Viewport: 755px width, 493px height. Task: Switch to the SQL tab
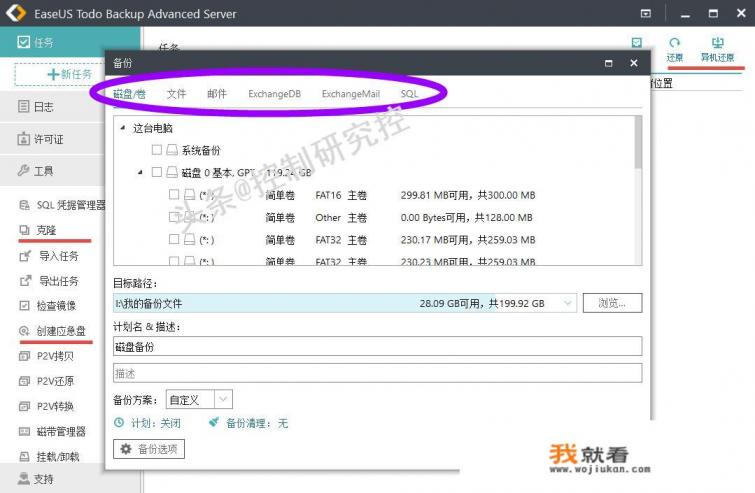[409, 94]
